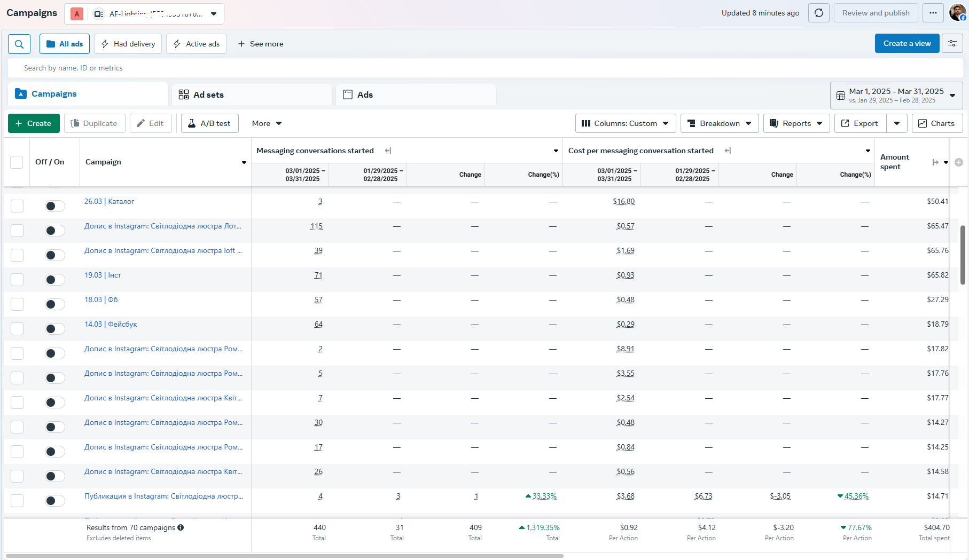The height and width of the screenshot is (560, 969).
Task: Select the Had delivery filter
Action: [x=128, y=44]
